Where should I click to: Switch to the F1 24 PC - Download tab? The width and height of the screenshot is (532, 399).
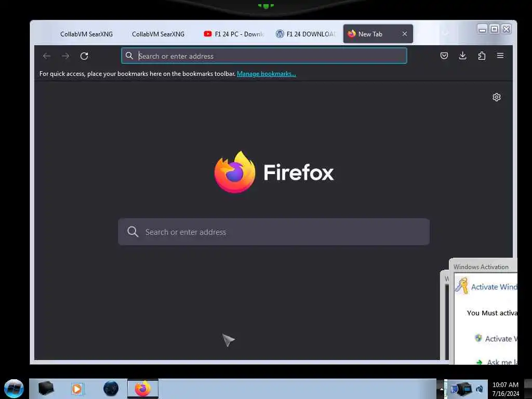pyautogui.click(x=234, y=34)
